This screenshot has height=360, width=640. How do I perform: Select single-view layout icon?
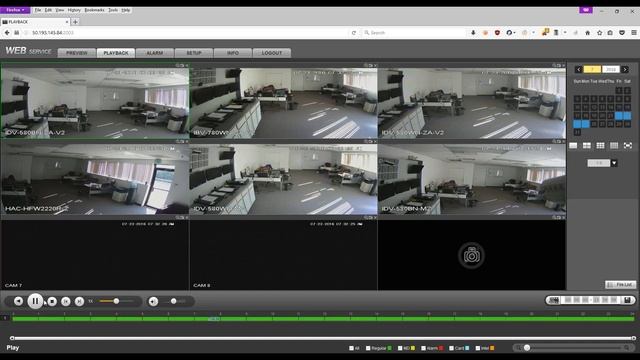[573, 146]
